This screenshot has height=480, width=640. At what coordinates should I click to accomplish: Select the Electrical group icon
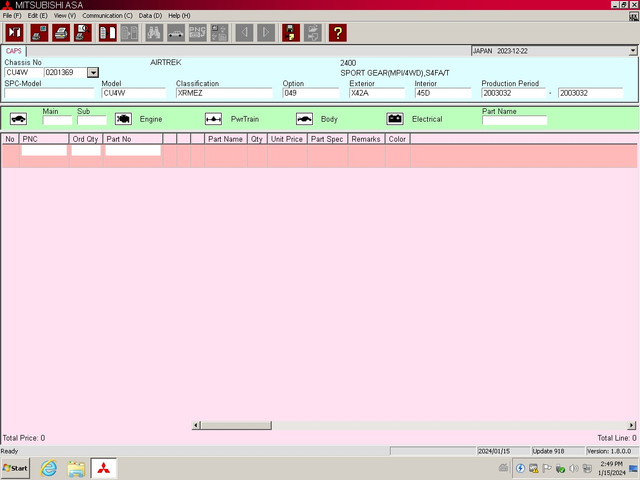[x=395, y=119]
